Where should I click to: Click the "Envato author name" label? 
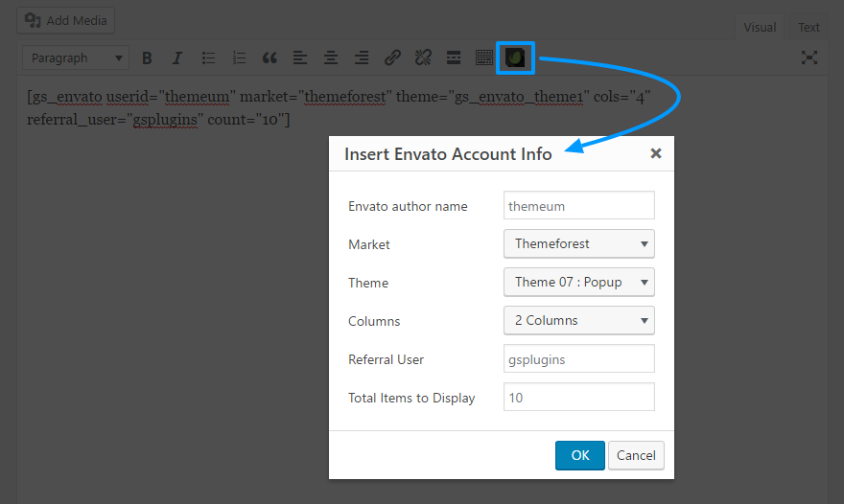pos(408,207)
